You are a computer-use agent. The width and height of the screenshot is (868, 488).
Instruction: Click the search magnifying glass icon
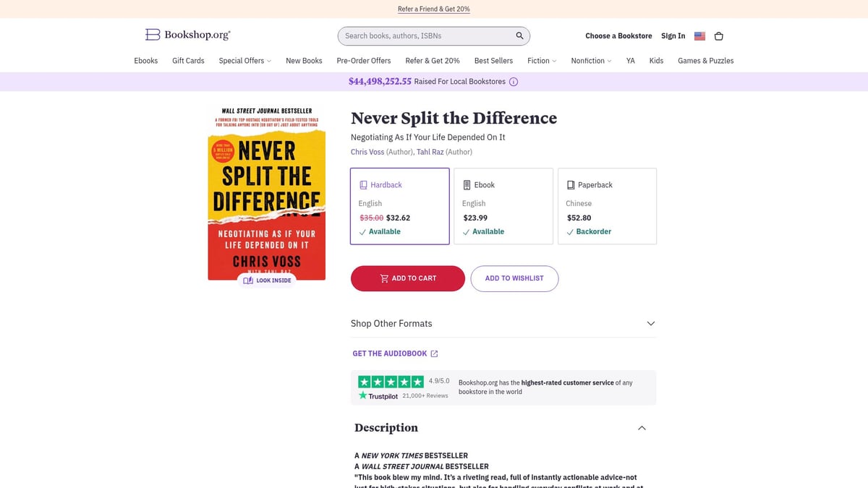519,35
